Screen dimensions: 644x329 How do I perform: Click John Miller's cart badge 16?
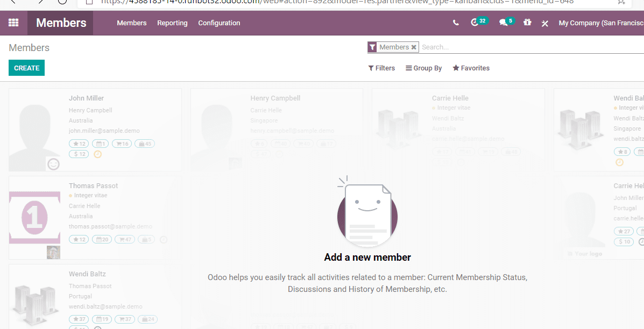click(x=122, y=144)
